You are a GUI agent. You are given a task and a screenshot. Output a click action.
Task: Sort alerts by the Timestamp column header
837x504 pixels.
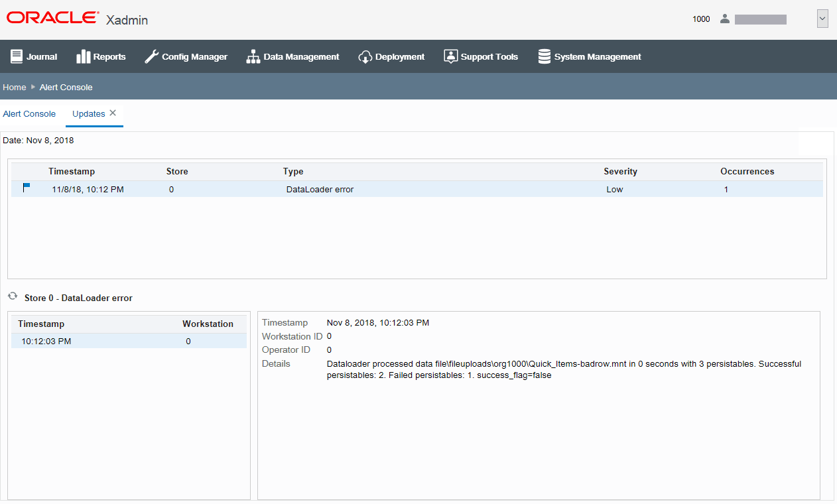coord(72,171)
